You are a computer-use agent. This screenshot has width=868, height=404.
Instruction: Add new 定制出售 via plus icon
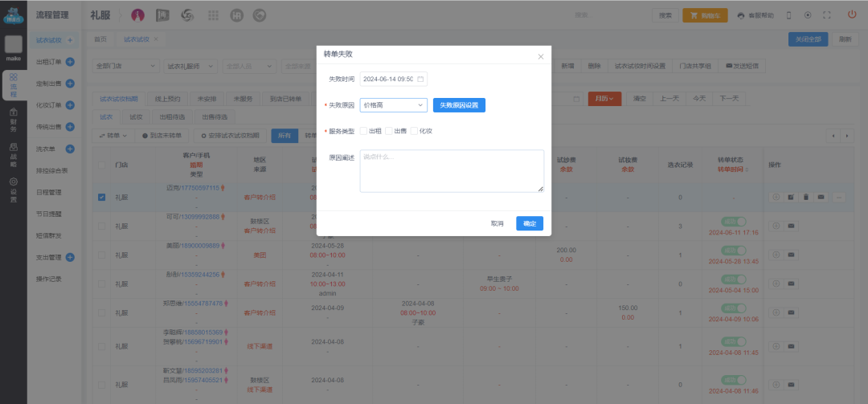click(70, 84)
